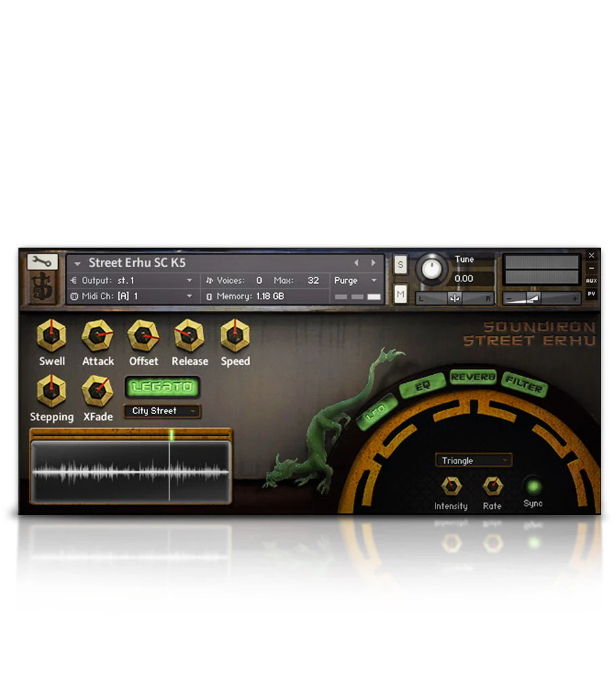Screen dimensions: 616x678
Task: Click the Stepping knob
Action: [51, 390]
